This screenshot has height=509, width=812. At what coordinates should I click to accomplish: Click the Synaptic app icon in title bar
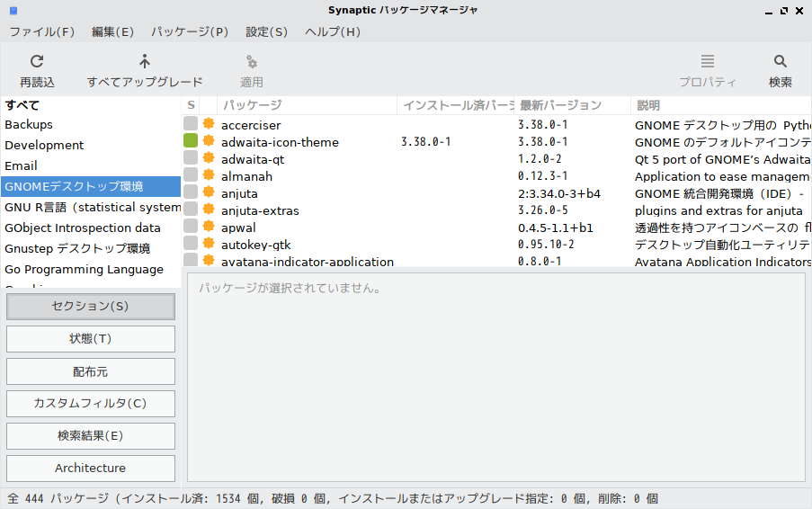(13, 11)
